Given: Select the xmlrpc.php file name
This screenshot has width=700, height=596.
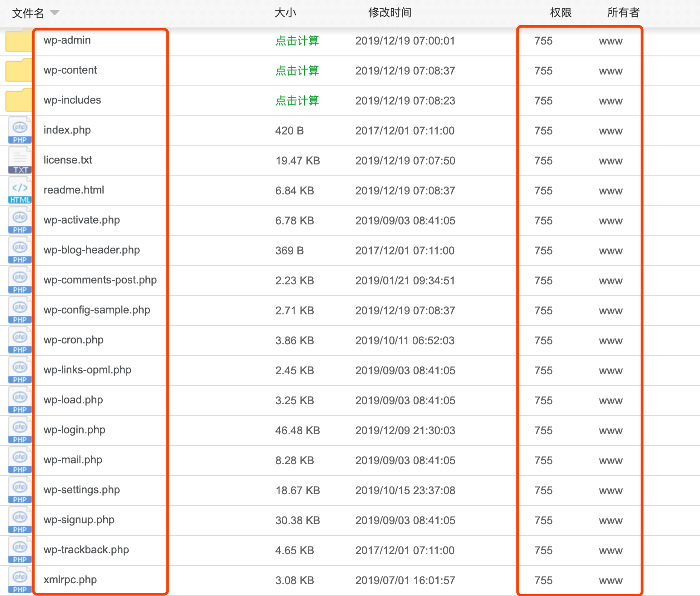Looking at the screenshot, I should [70, 580].
